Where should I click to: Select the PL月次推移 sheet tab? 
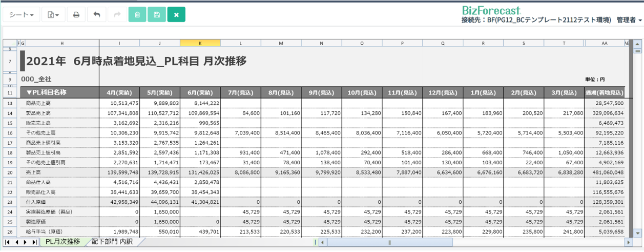coord(63,242)
